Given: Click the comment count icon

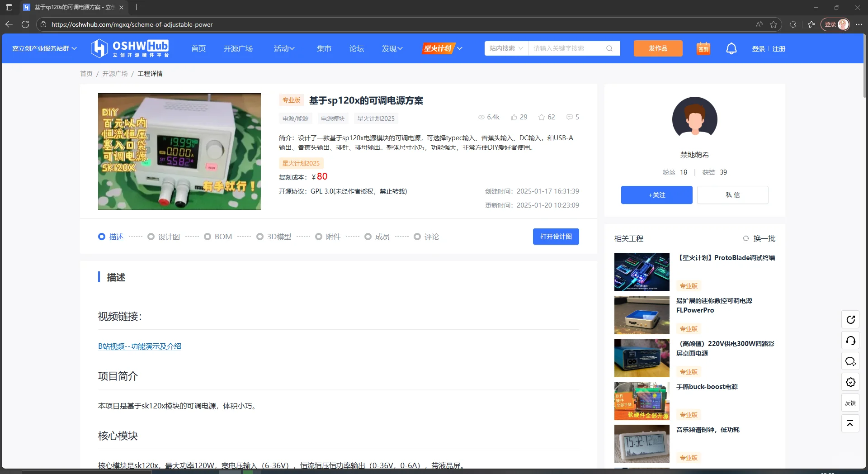Looking at the screenshot, I should pyautogui.click(x=570, y=117).
